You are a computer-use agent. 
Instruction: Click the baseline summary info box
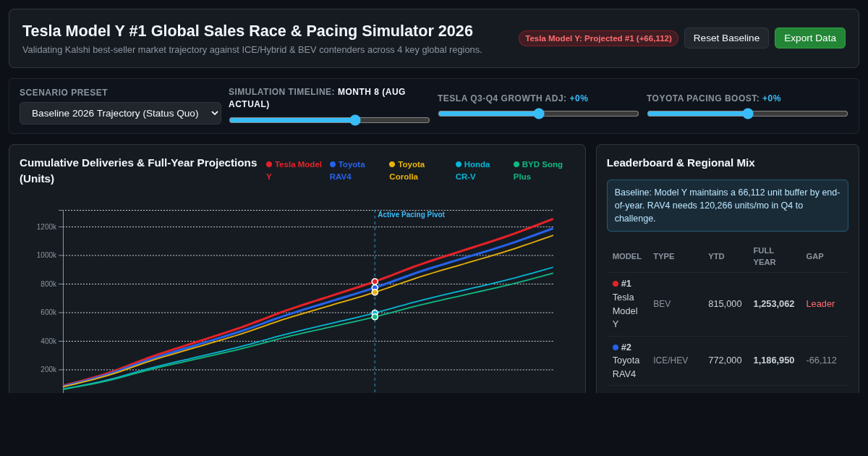coord(728,206)
